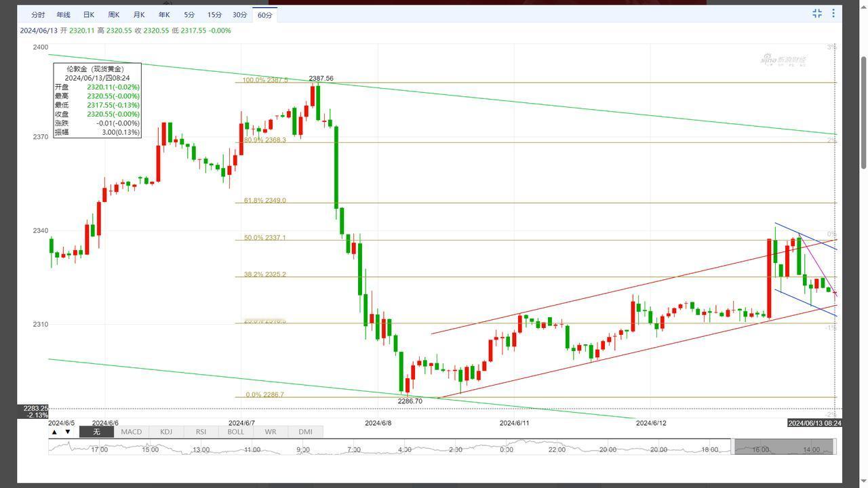Screen dimensions: 868x488
Task: Click the 2283.25 crosshair price label
Action: pyautogui.click(x=35, y=409)
